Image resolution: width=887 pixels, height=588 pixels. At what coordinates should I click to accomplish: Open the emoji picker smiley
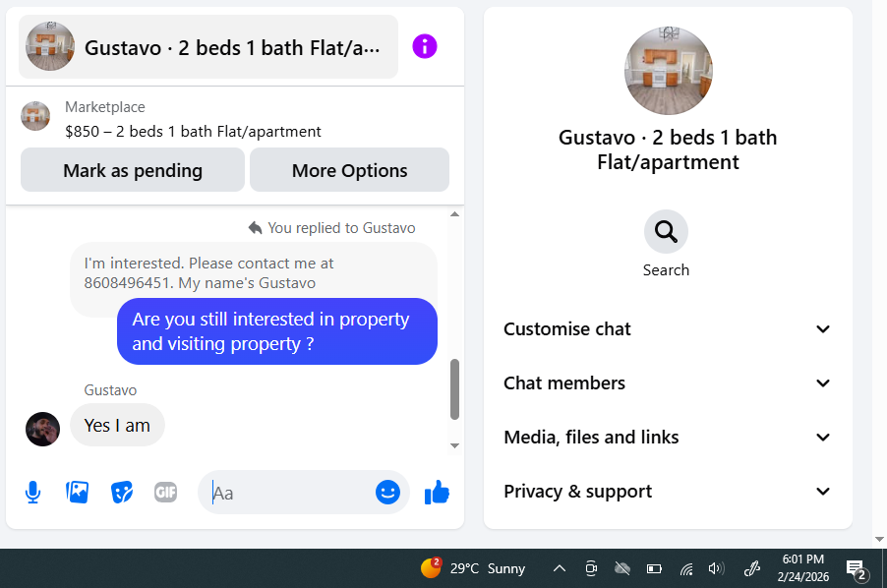click(387, 493)
